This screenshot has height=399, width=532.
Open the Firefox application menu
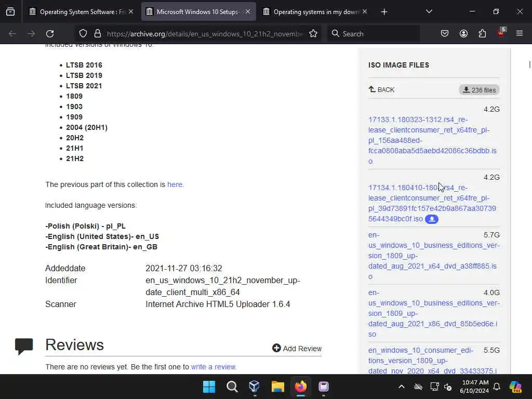pyautogui.click(x=520, y=34)
